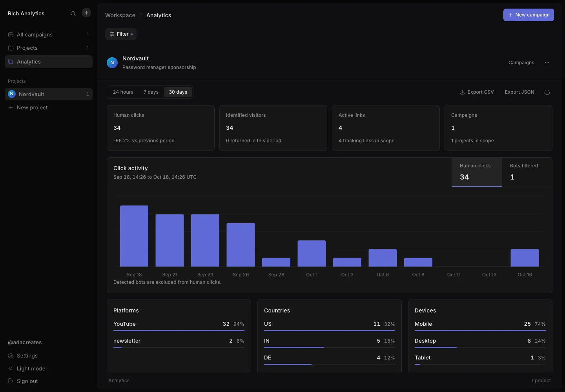
Task: Select Analytics in the sidebar
Action: click(x=49, y=62)
